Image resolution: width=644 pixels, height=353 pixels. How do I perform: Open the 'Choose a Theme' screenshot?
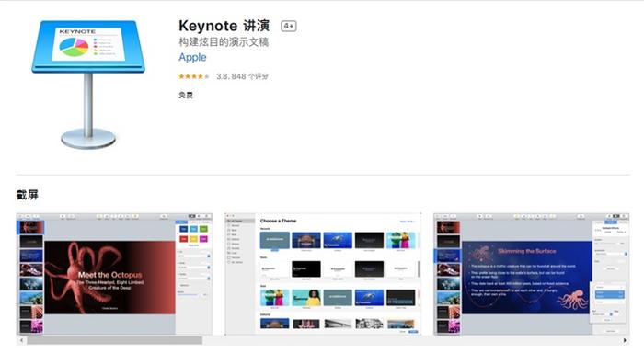coord(323,273)
